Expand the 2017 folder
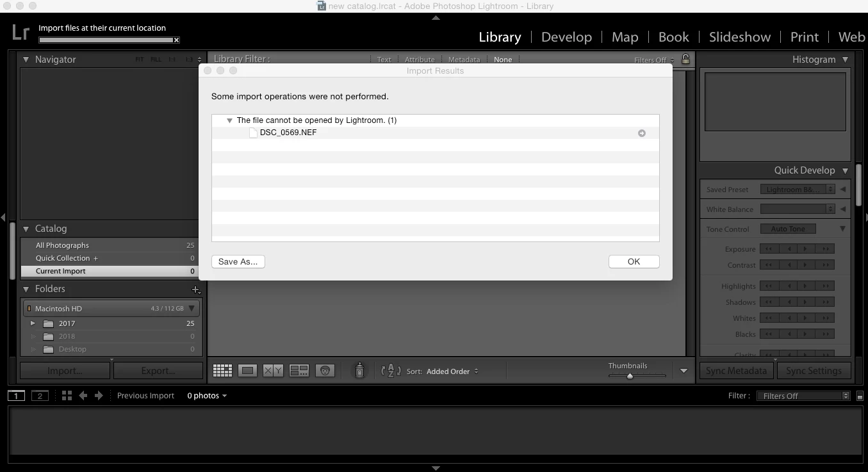Screen dimensions: 868x472 [x=33, y=323]
